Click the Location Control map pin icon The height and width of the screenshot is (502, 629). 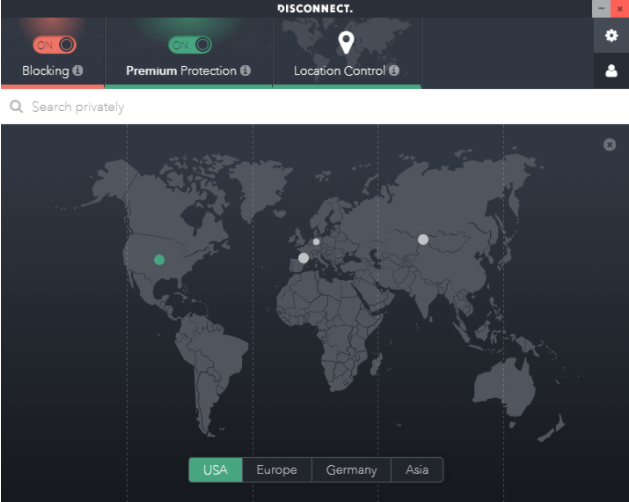[x=346, y=43]
